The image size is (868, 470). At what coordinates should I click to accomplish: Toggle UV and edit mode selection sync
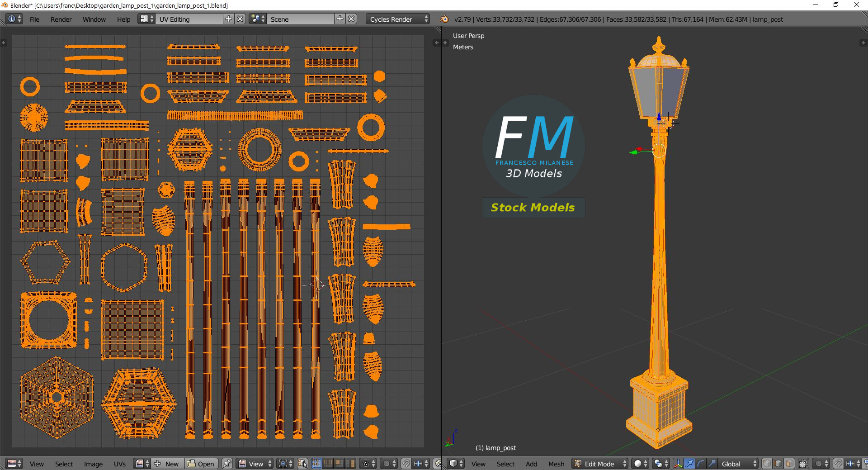click(x=303, y=464)
